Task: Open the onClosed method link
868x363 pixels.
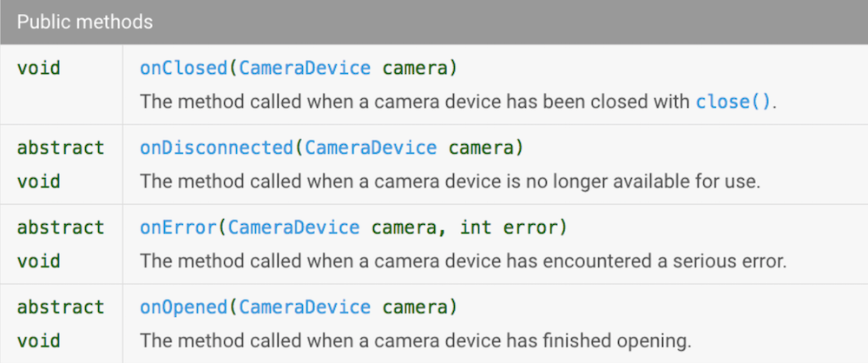Action: (x=183, y=68)
